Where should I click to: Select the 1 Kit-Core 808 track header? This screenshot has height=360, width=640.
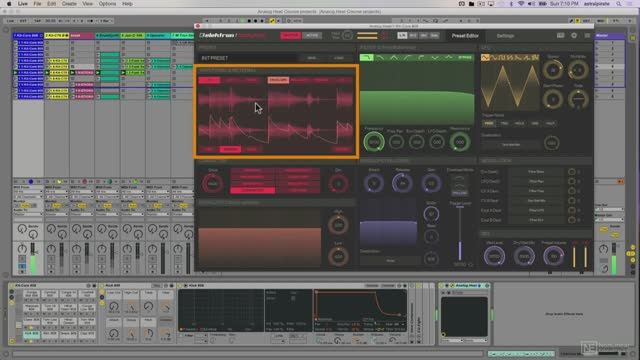pyautogui.click(x=28, y=36)
